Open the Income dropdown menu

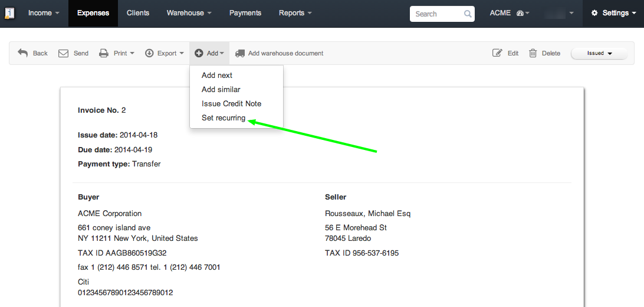tap(44, 13)
